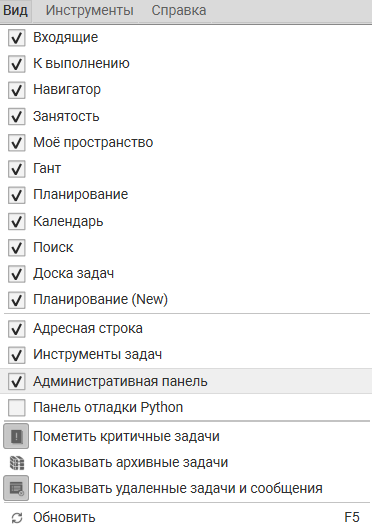Uncheck the Моё пространство checkbox
The image size is (372, 527).
16,143
